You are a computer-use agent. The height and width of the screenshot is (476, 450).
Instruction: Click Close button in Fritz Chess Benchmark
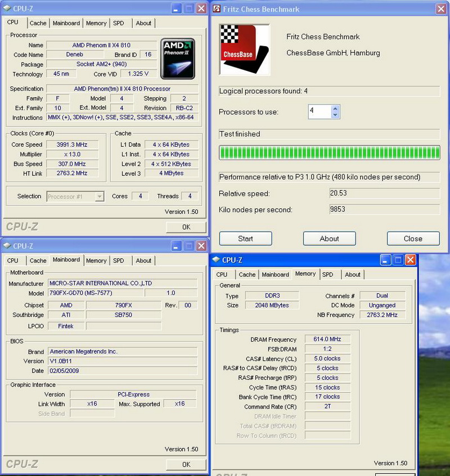point(413,239)
